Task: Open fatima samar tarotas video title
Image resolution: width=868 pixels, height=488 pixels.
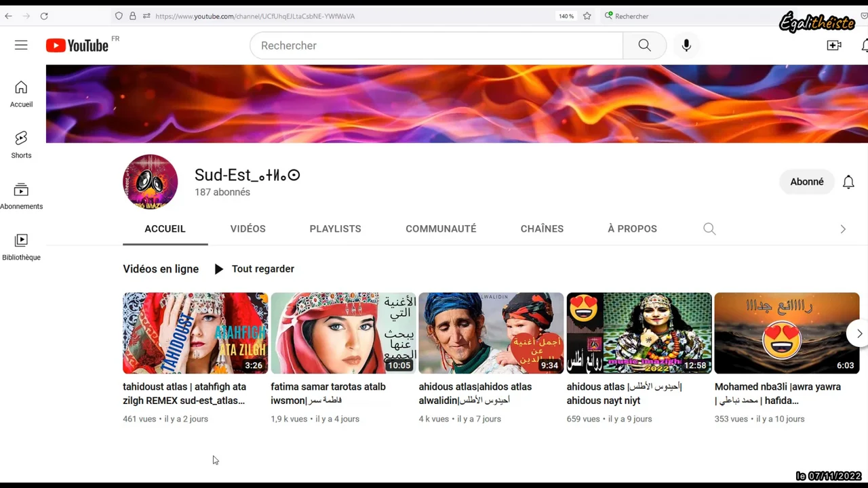Action: point(328,394)
